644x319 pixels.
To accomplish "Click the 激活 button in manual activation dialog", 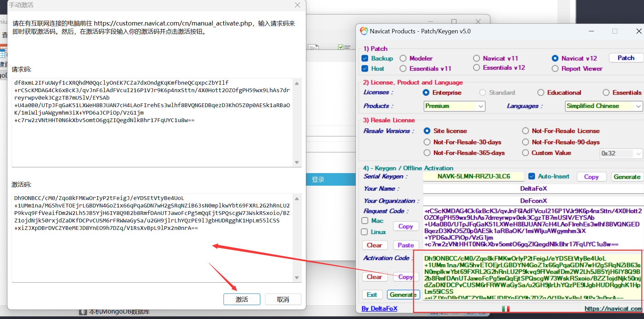I will [242, 299].
